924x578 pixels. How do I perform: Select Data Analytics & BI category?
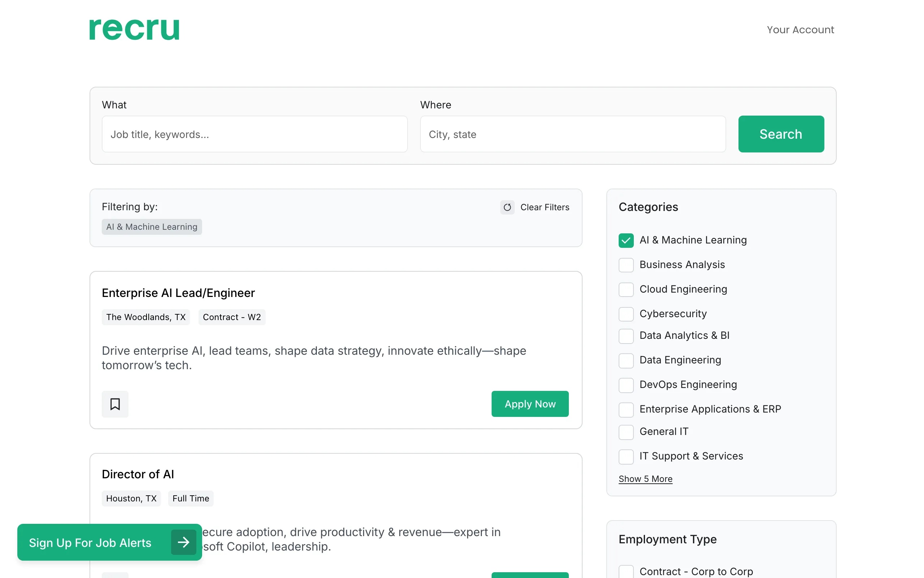coord(626,336)
